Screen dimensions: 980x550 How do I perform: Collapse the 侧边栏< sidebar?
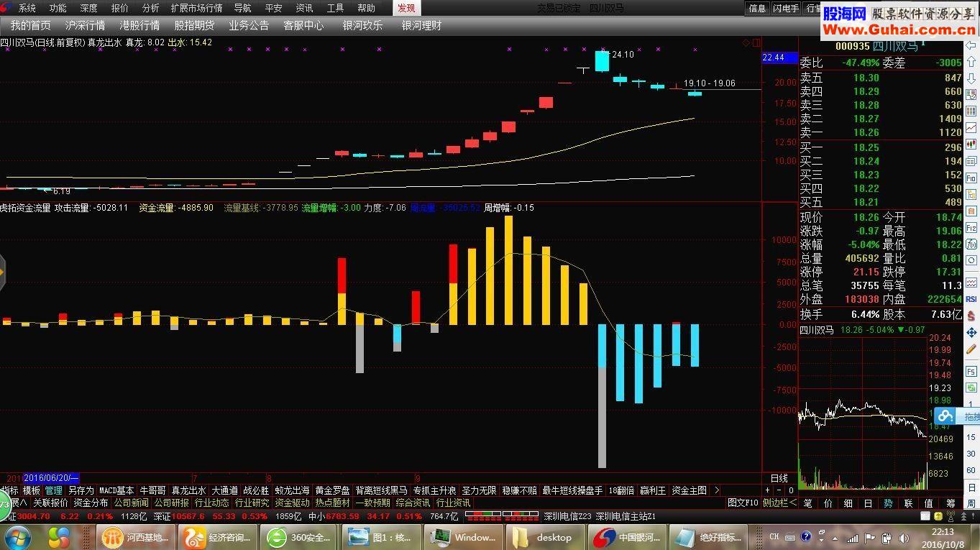click(779, 503)
